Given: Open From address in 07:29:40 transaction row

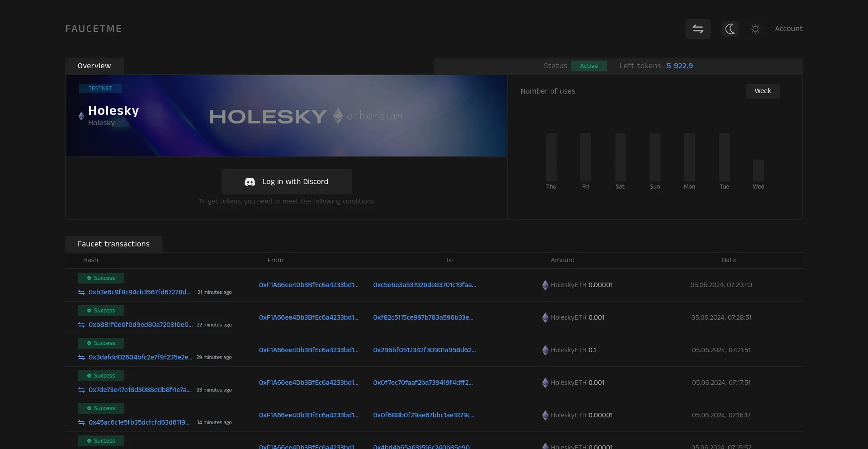Looking at the screenshot, I should (x=309, y=285).
